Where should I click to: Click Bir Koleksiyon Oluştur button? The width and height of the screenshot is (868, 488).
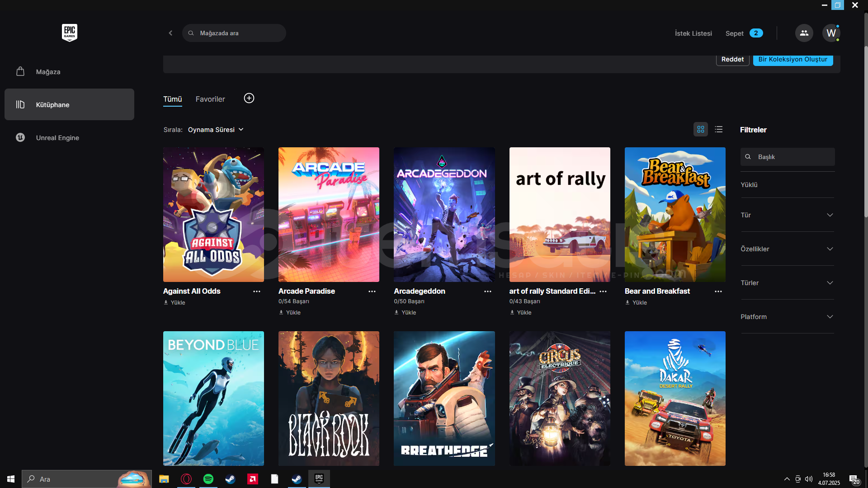pos(793,59)
